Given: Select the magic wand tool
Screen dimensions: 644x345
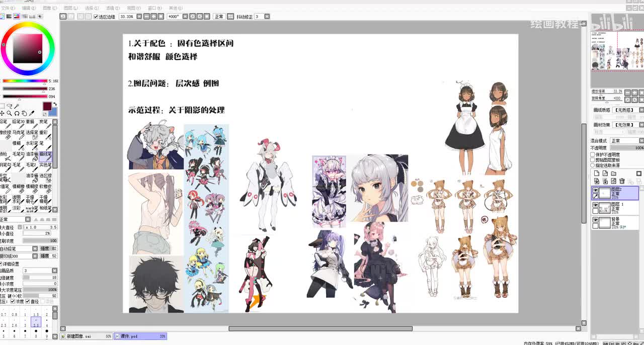Looking at the screenshot, I should 17,106.
